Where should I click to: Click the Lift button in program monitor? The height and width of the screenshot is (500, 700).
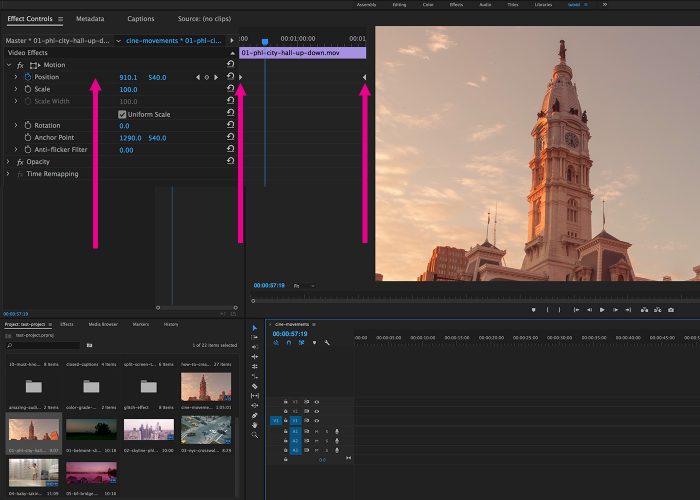click(x=644, y=310)
